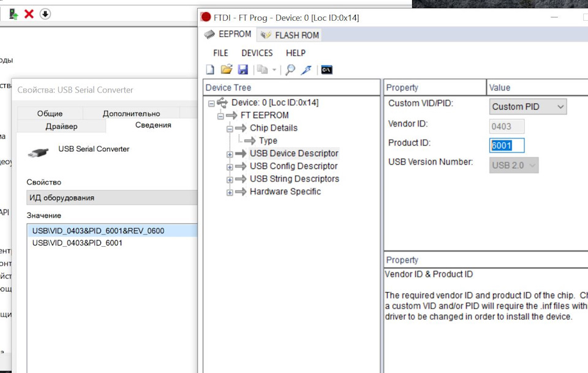This screenshot has width=588, height=373.
Task: Expand the USB String Descriptors node
Action: [230, 180]
